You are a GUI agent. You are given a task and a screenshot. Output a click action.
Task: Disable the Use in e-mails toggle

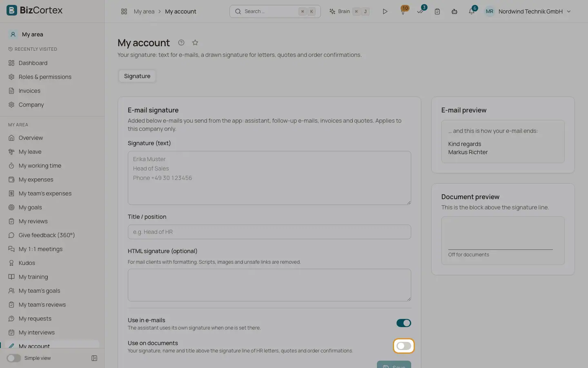[x=404, y=323]
